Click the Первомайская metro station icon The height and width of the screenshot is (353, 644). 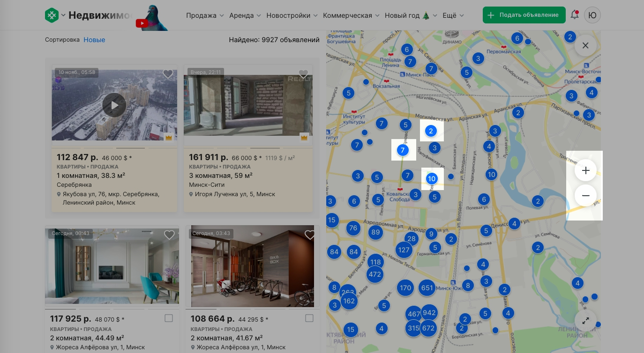coord(503,47)
